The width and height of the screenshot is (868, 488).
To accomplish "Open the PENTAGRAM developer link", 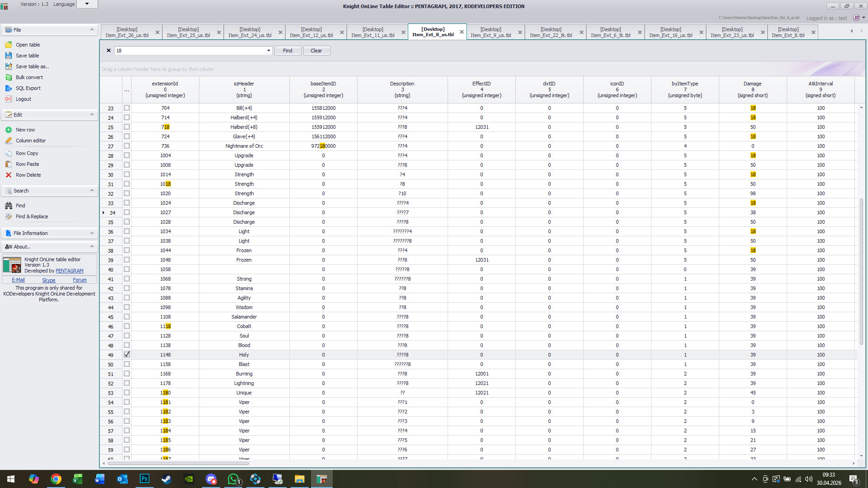I will 70,271.
